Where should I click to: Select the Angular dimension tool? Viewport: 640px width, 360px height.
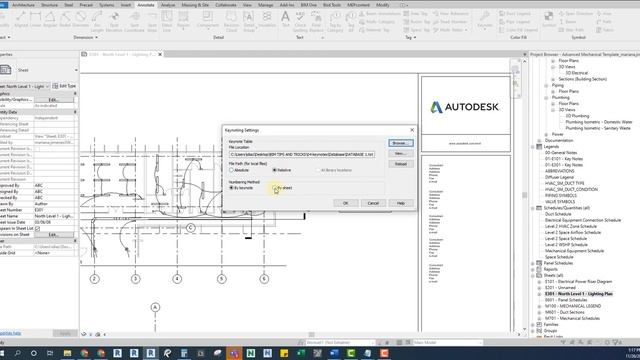click(50, 20)
